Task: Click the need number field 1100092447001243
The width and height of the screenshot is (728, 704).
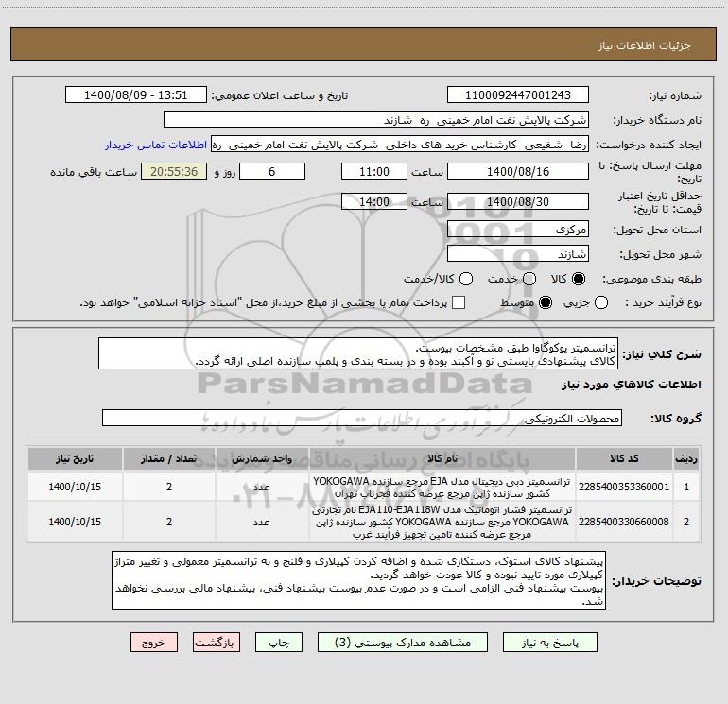Action: click(x=518, y=95)
